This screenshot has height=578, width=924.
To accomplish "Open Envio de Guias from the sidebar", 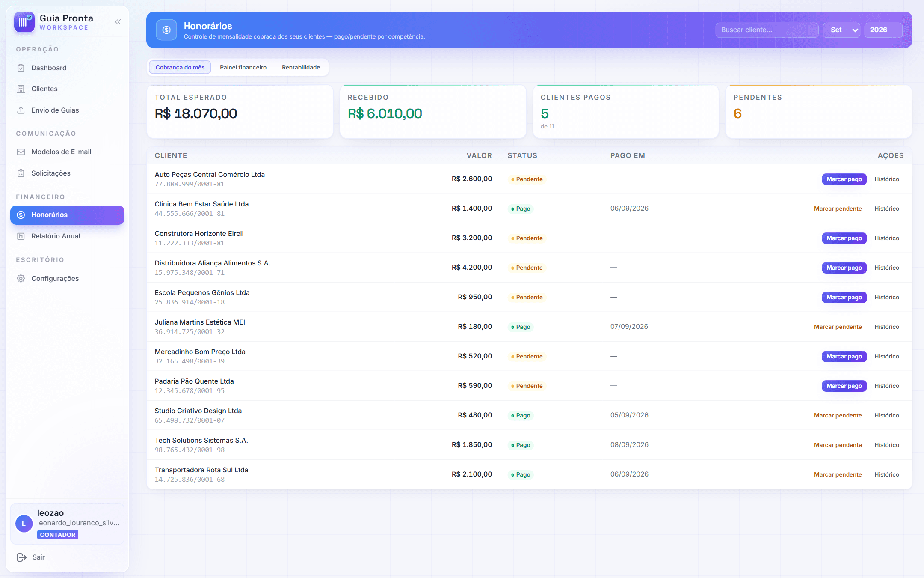I will [67, 110].
